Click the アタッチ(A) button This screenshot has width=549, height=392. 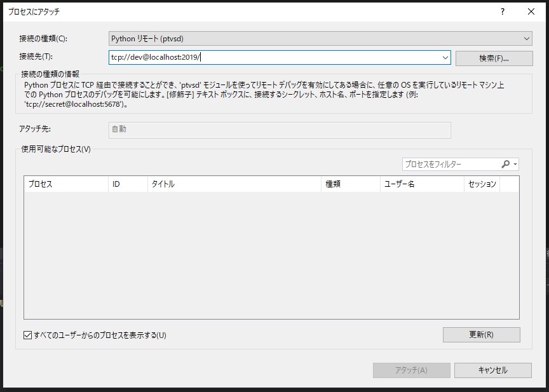(411, 370)
